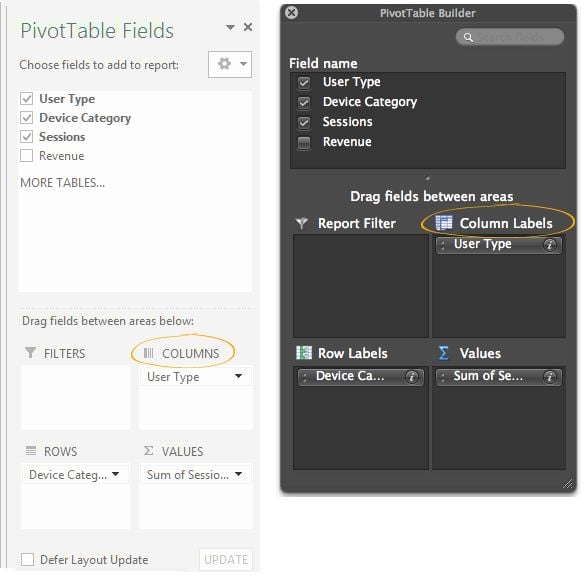Uncheck Sessions in PivotTable Builder list

[x=304, y=122]
